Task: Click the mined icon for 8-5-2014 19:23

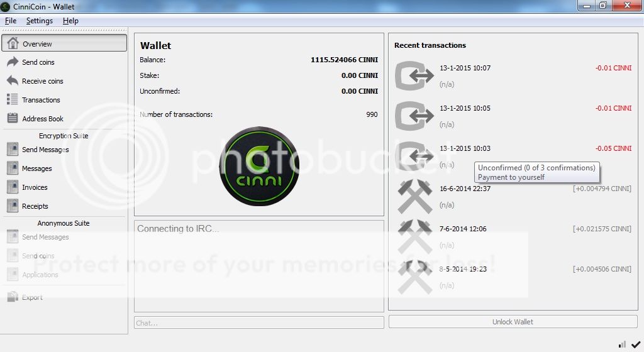Action: click(415, 277)
